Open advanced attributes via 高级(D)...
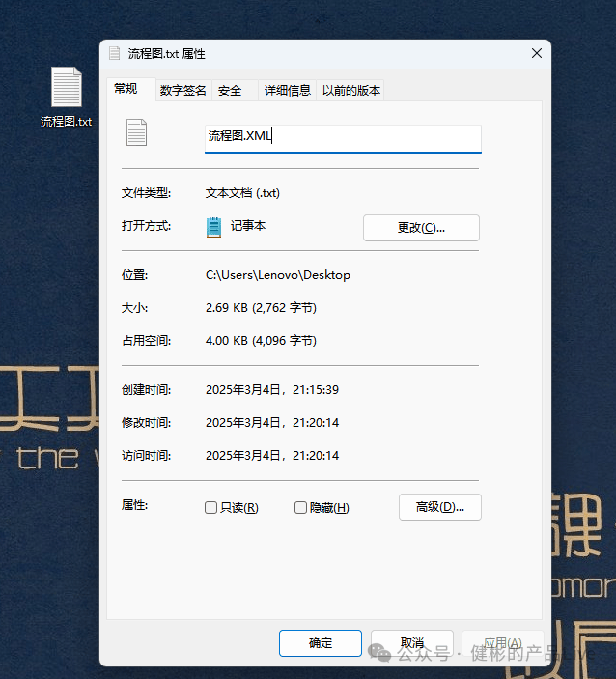 [440, 507]
